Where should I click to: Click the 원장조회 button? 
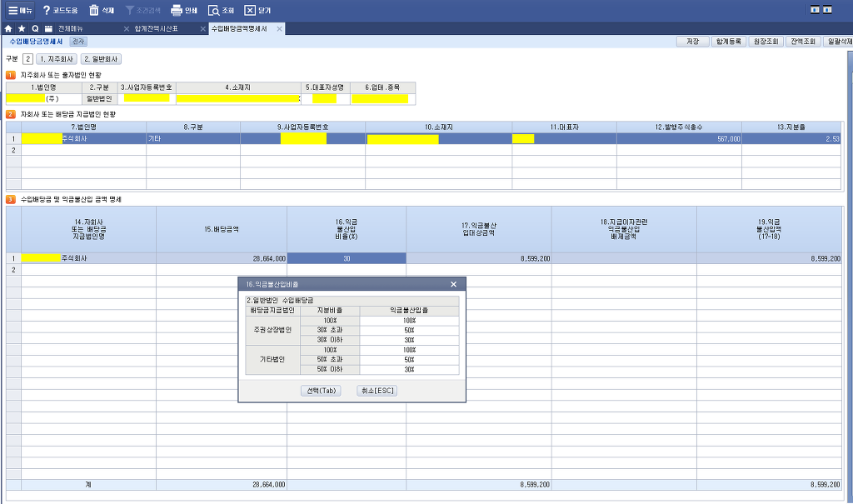pyautogui.click(x=766, y=42)
